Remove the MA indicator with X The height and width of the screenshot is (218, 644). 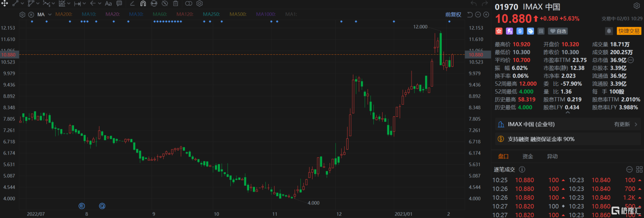click(31, 14)
